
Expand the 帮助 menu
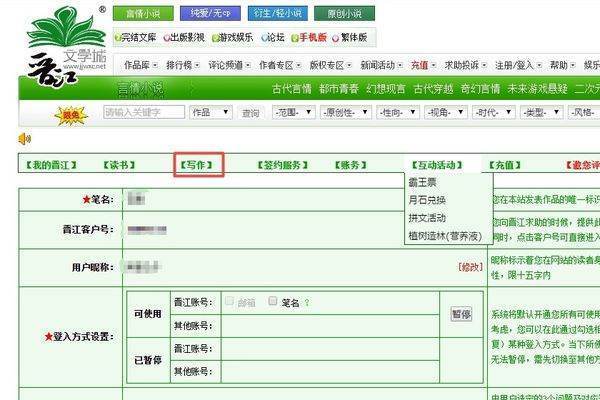point(562,65)
